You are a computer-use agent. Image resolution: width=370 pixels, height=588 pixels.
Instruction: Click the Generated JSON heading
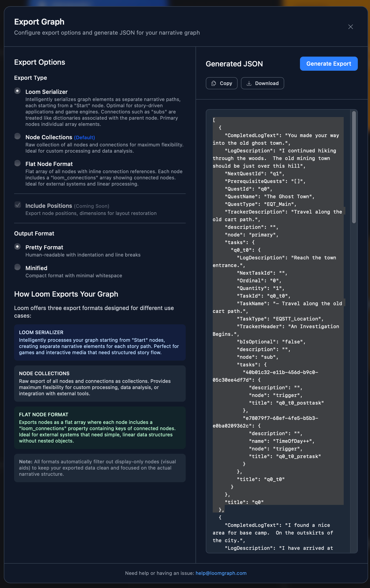tap(234, 64)
